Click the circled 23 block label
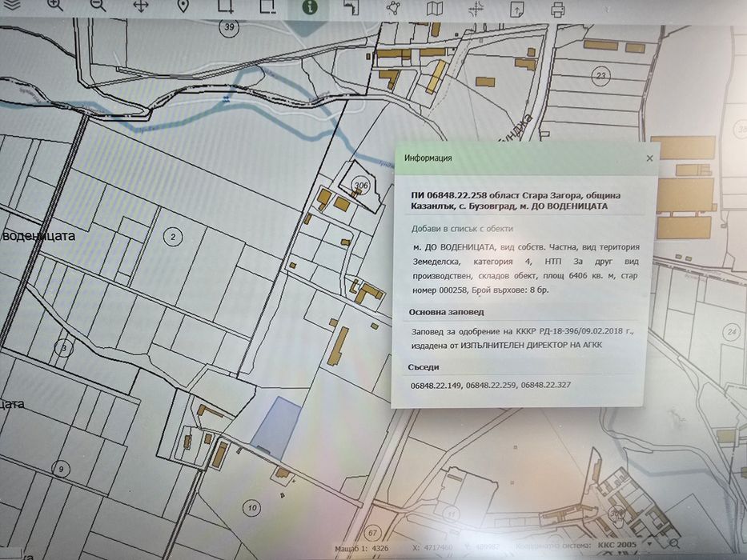Screen dimensions: 747x560 [600, 76]
